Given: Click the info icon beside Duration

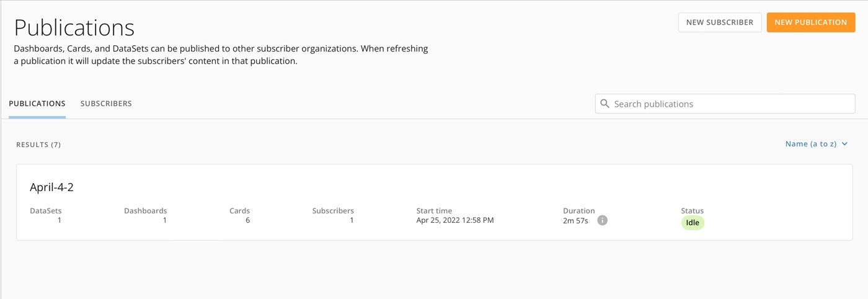Looking at the screenshot, I should (x=602, y=220).
